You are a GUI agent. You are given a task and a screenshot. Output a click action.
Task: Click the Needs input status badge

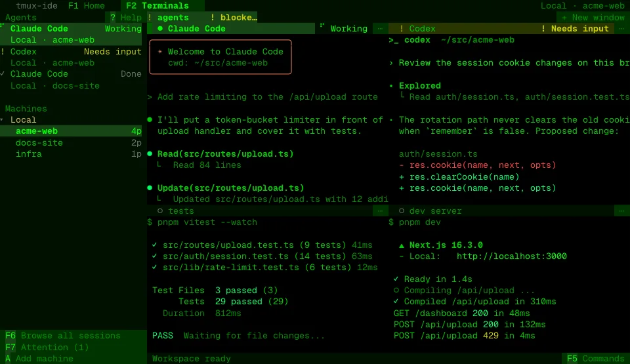pyautogui.click(x=575, y=28)
